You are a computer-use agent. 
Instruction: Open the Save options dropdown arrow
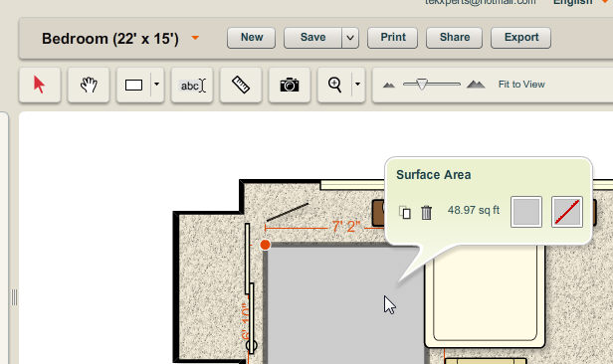click(350, 38)
